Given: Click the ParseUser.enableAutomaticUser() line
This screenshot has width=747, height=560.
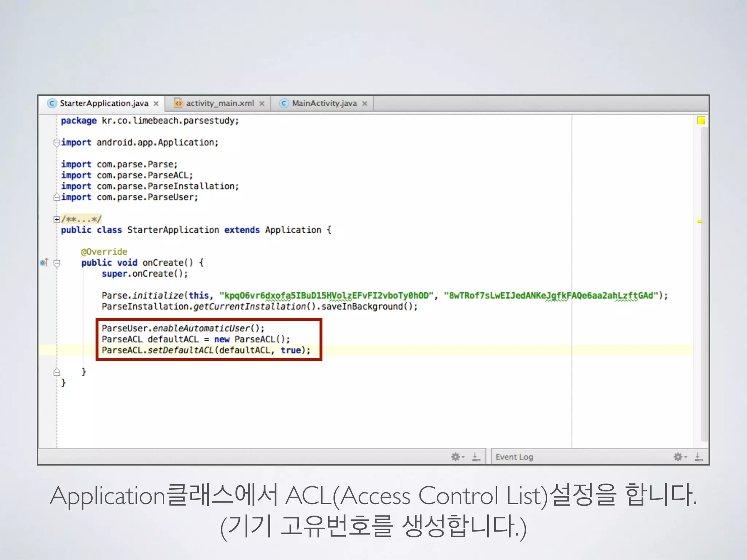Looking at the screenshot, I should click(x=183, y=328).
